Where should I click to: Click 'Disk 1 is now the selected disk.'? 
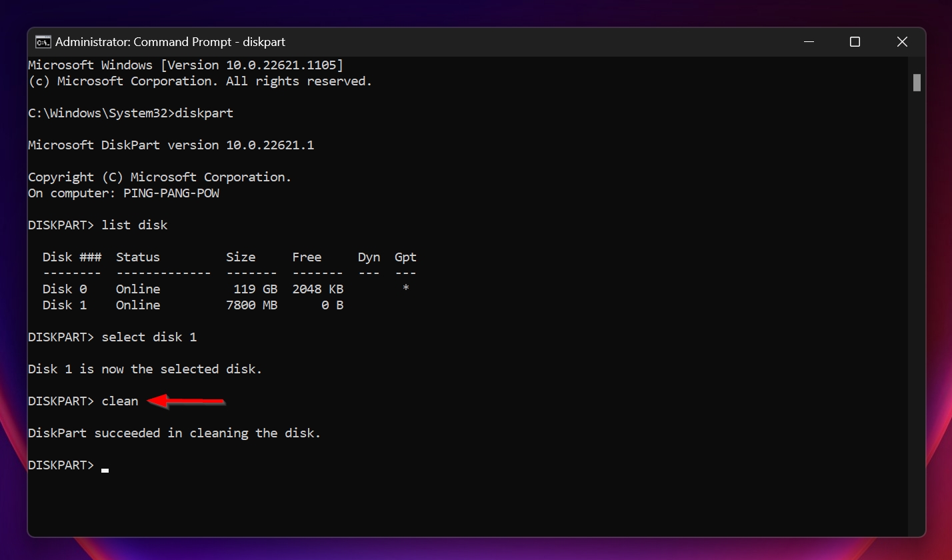click(x=145, y=369)
